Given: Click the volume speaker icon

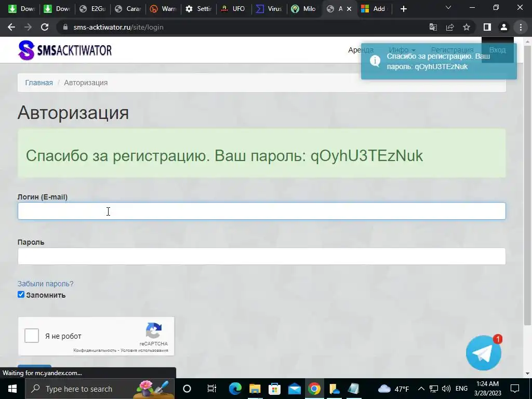Looking at the screenshot, I should (x=446, y=389).
